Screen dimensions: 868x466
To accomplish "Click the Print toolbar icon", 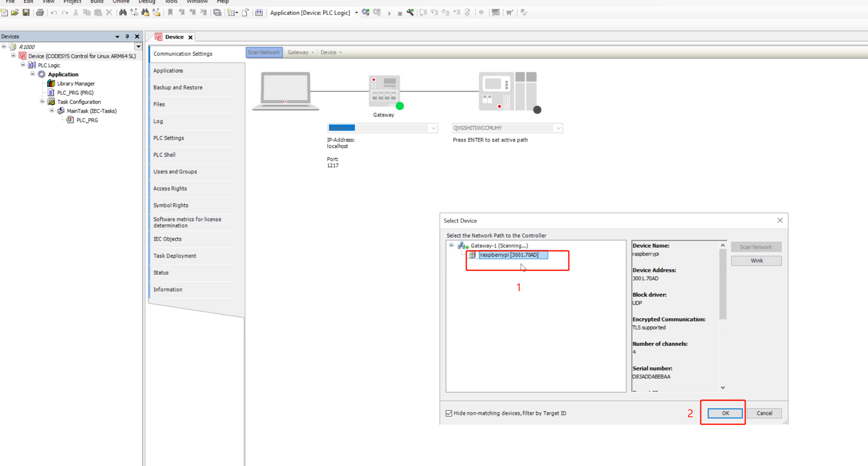I will pos(40,13).
